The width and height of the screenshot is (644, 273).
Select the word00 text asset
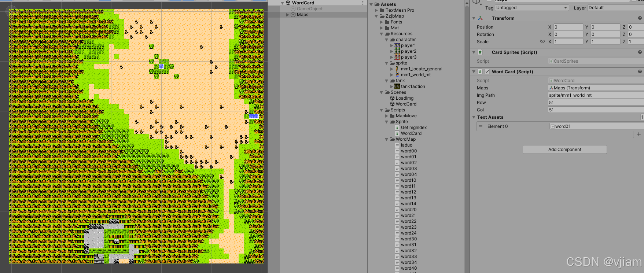tap(406, 151)
